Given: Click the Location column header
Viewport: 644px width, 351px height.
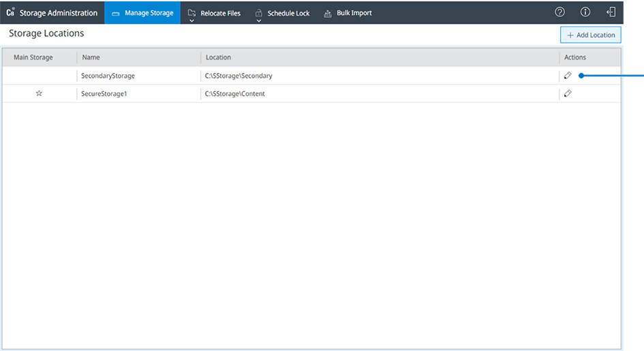Looking at the screenshot, I should pyautogui.click(x=218, y=57).
